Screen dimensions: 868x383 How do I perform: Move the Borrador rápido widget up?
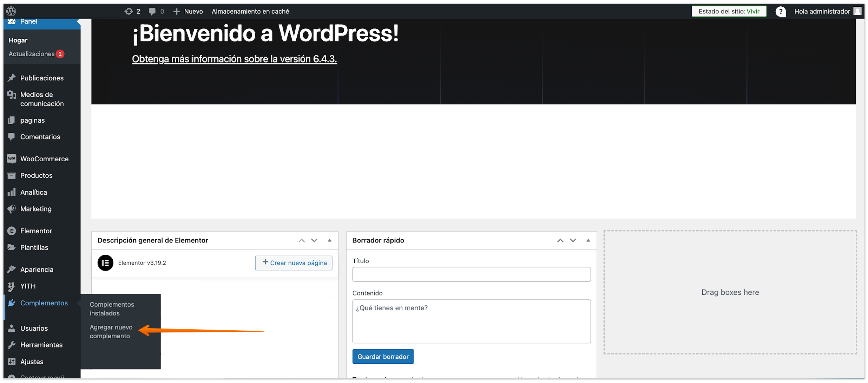click(560, 240)
